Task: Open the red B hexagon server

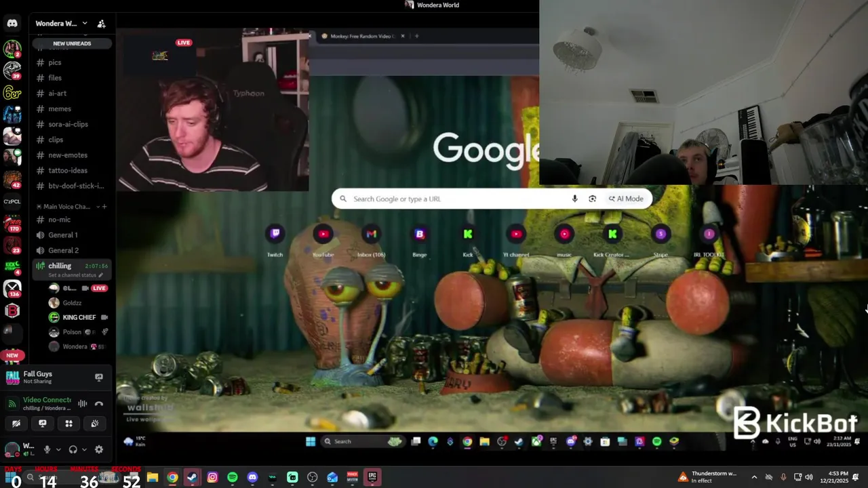Action: point(12,310)
